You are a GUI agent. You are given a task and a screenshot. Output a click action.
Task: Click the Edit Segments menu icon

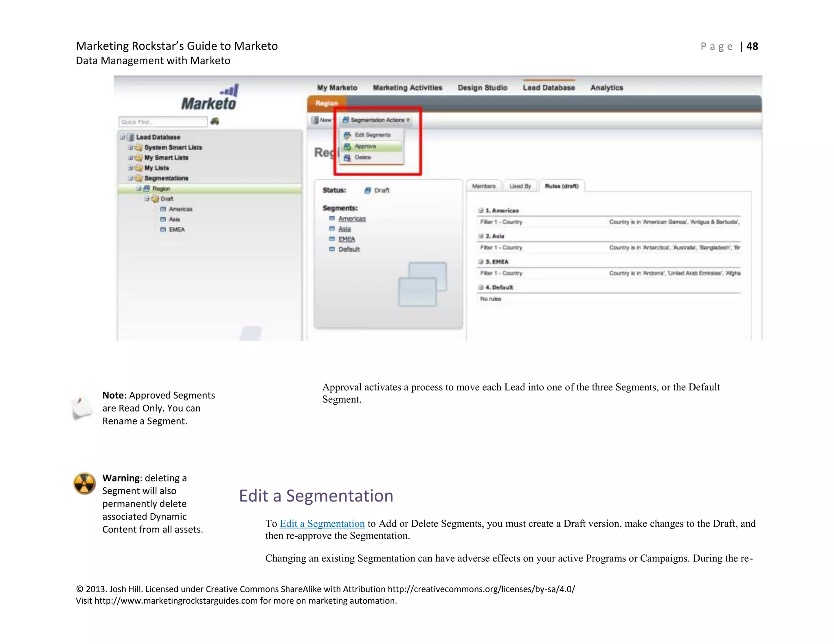pyautogui.click(x=347, y=135)
